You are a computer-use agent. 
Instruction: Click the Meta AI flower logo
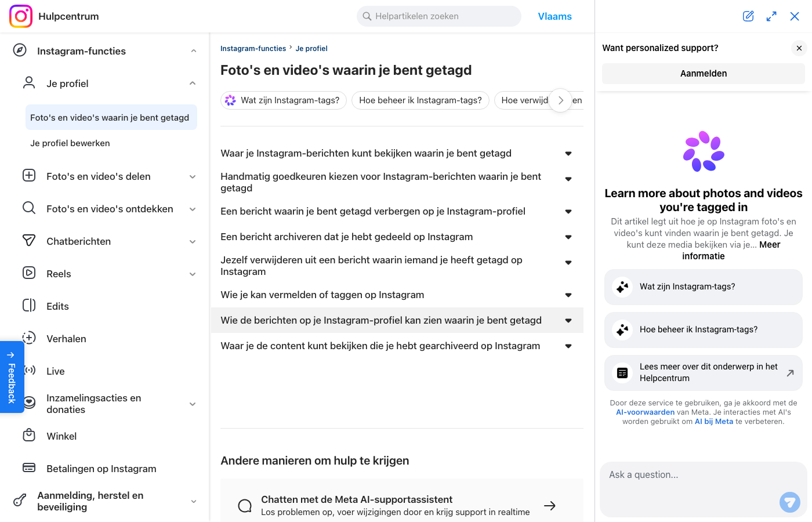[x=704, y=151]
